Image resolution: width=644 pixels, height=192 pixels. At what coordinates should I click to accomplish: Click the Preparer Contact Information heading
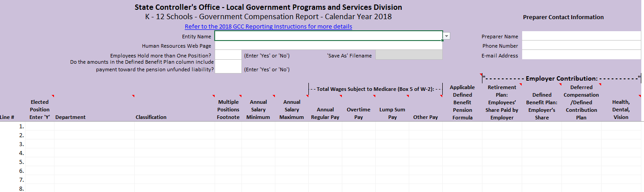pyautogui.click(x=563, y=17)
